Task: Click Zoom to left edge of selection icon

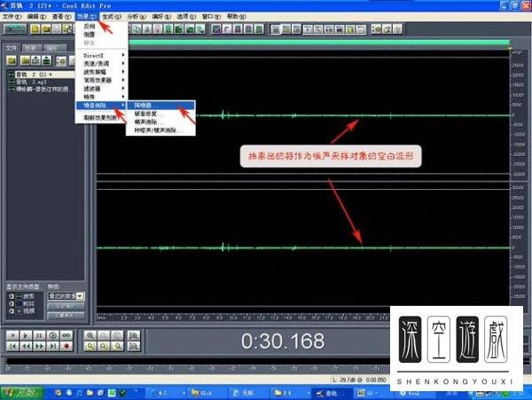Action: tap(104, 347)
